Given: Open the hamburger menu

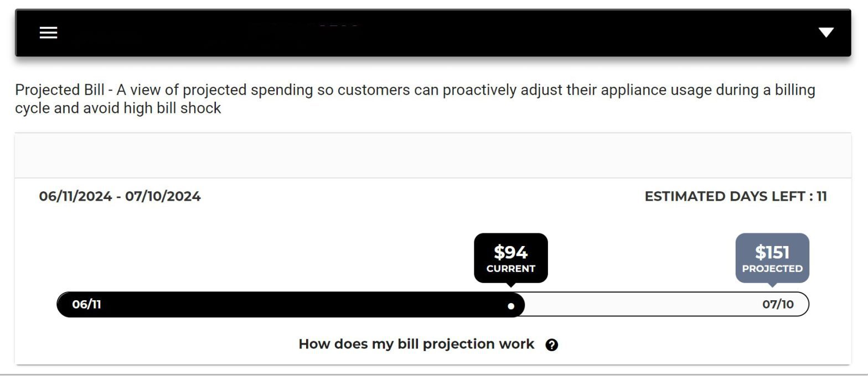Looking at the screenshot, I should 48,33.
